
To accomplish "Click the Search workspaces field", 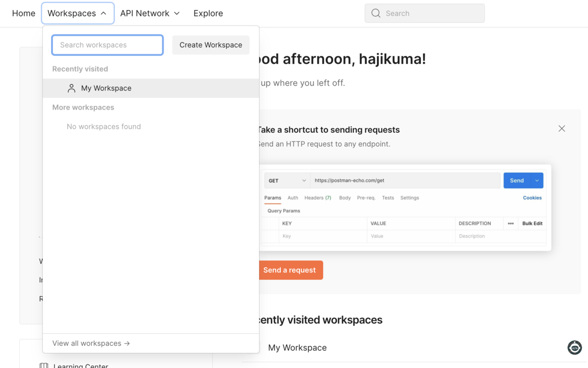I will tap(107, 45).
